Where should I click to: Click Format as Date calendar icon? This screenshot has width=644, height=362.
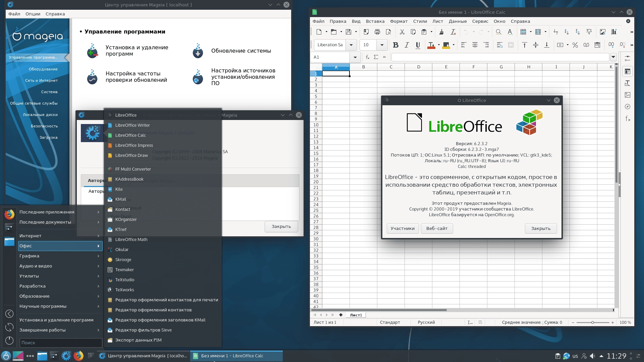pyautogui.click(x=597, y=45)
